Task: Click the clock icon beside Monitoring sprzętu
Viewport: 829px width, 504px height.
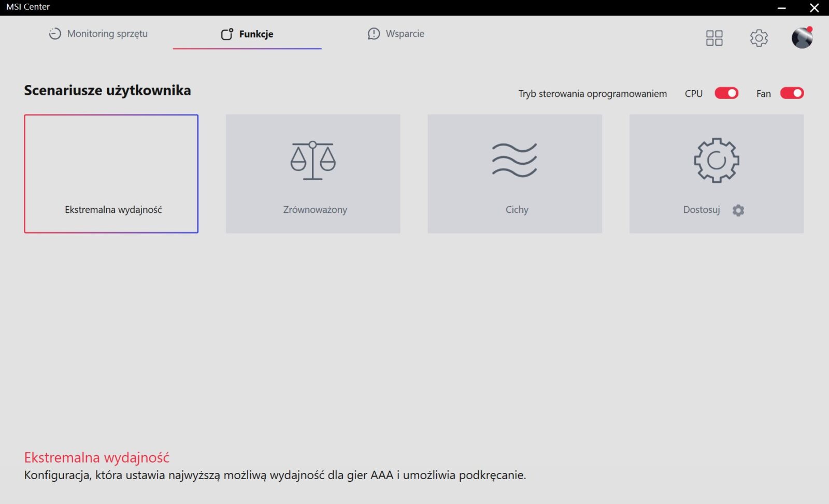Action: [55, 34]
